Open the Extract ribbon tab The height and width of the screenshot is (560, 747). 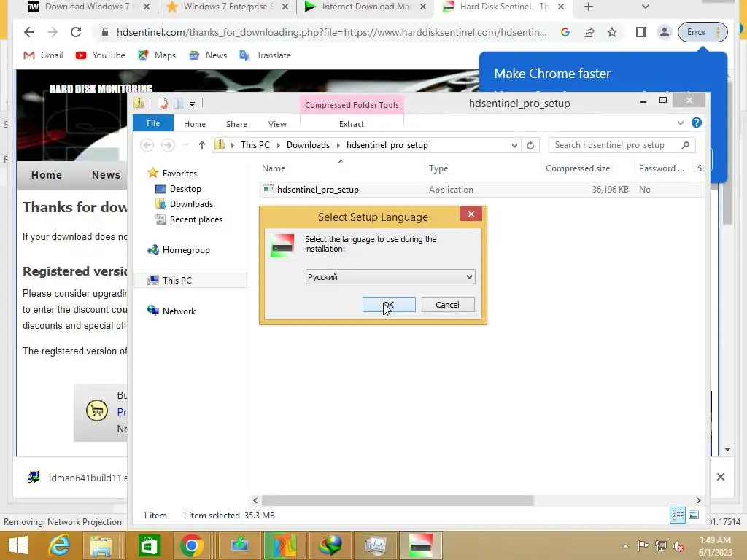click(x=352, y=124)
